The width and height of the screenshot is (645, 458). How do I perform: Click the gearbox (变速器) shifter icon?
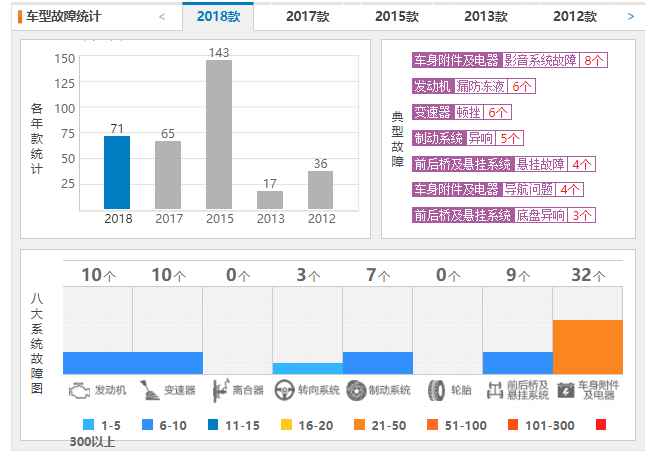[x=150, y=390]
